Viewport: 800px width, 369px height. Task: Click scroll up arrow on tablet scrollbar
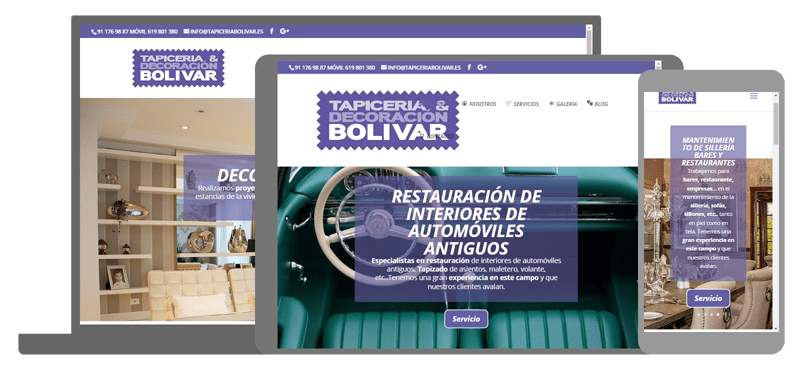tap(658, 64)
